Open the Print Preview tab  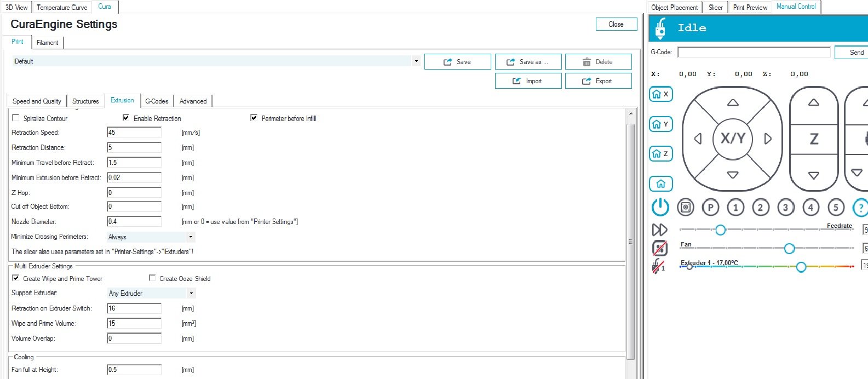tap(750, 7)
